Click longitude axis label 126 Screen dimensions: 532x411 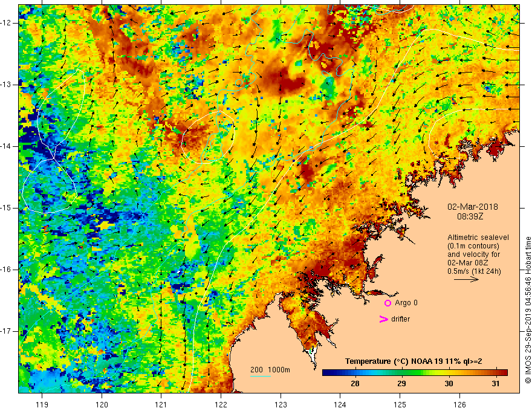point(459,404)
